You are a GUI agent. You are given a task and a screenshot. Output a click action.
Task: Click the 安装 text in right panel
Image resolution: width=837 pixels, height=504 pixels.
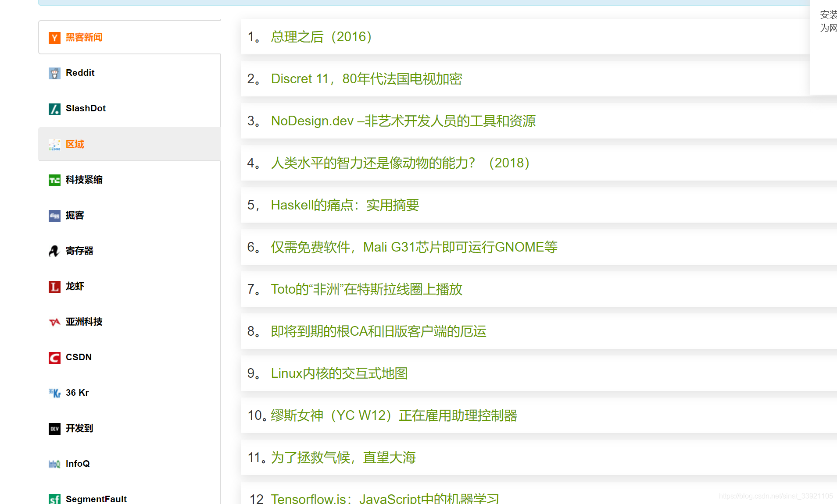click(x=828, y=14)
